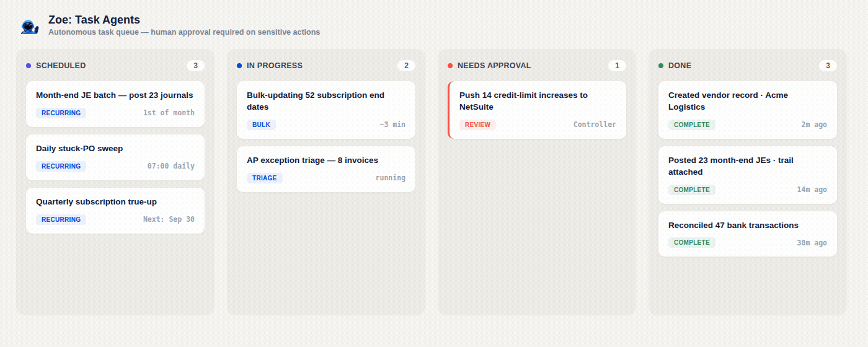Open Push 14 credit-limit increases task
The width and height of the screenshot is (868, 347).
coord(537,110)
